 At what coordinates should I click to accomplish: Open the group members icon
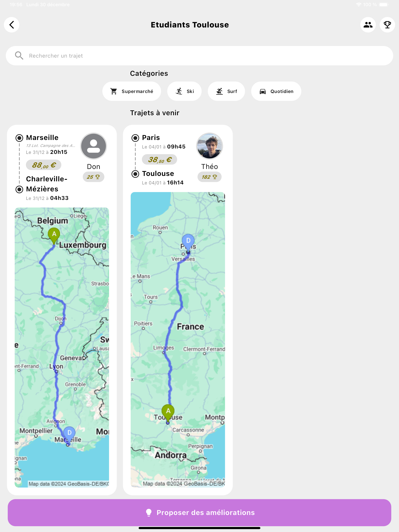click(x=368, y=25)
